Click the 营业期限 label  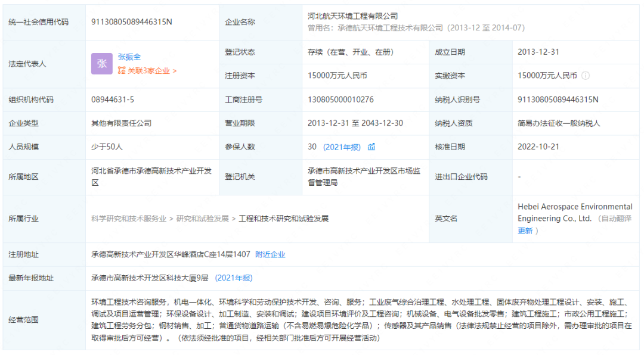click(240, 123)
